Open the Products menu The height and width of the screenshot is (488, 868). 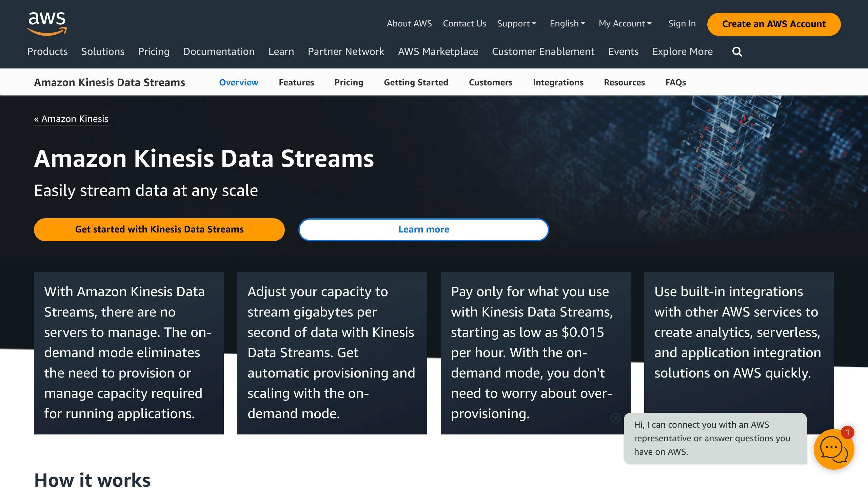pos(47,52)
